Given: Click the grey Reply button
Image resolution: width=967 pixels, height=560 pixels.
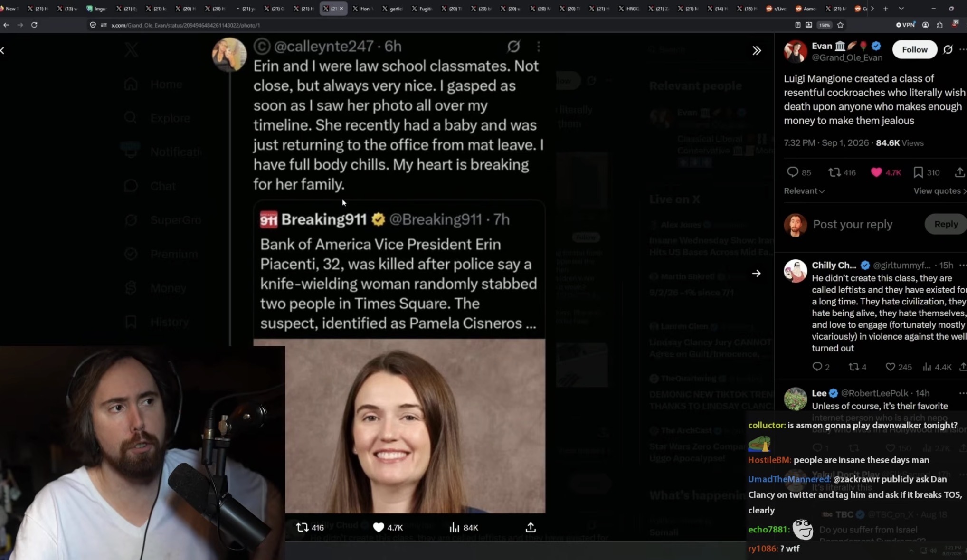Looking at the screenshot, I should click(x=945, y=224).
